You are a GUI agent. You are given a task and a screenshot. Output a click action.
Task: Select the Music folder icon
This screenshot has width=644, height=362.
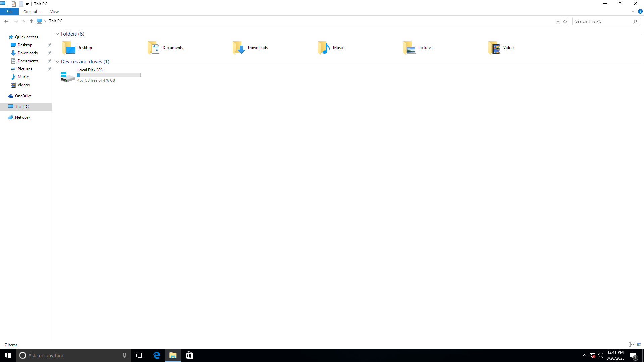click(x=324, y=48)
